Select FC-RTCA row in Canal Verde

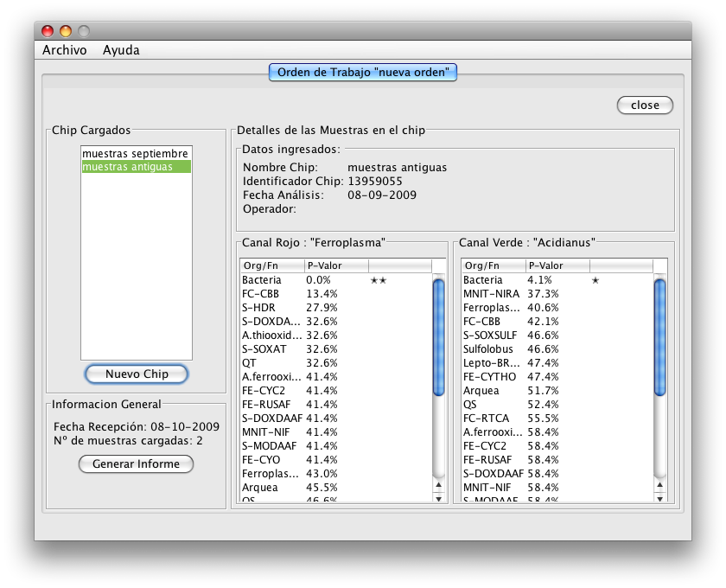(x=557, y=419)
